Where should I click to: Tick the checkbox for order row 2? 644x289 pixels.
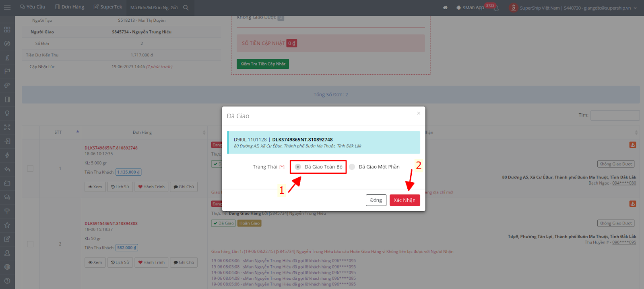pos(30,244)
